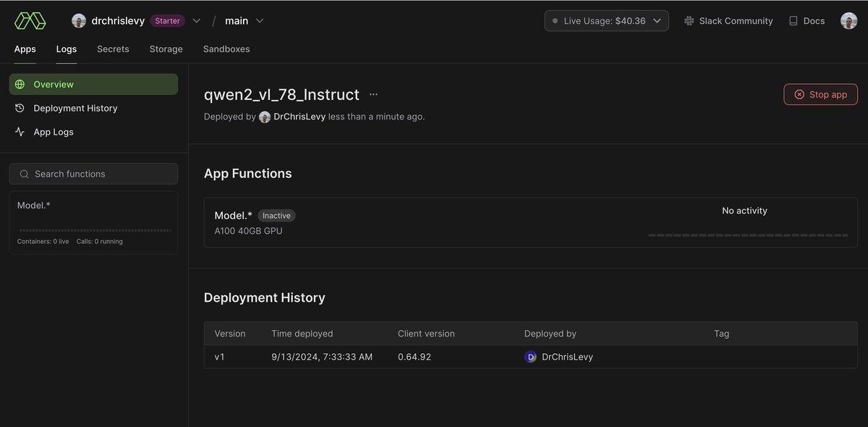Open the user profile avatar top right

coord(848,21)
